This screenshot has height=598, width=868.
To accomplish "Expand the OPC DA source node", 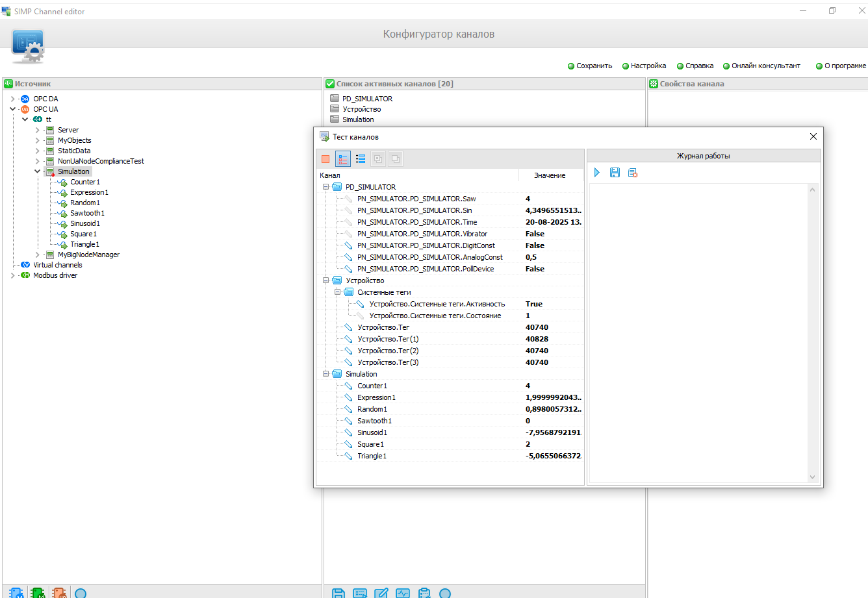I will pos(12,99).
